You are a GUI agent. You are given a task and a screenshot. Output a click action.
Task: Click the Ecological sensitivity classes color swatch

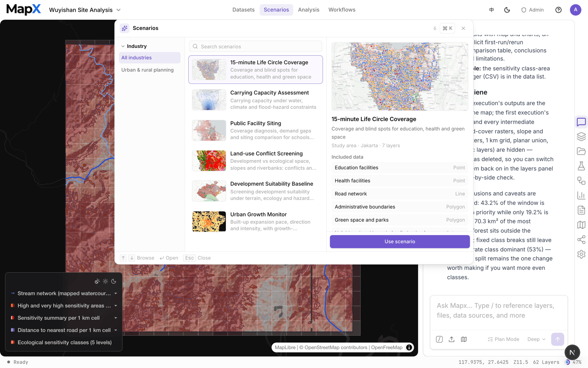[13, 342]
